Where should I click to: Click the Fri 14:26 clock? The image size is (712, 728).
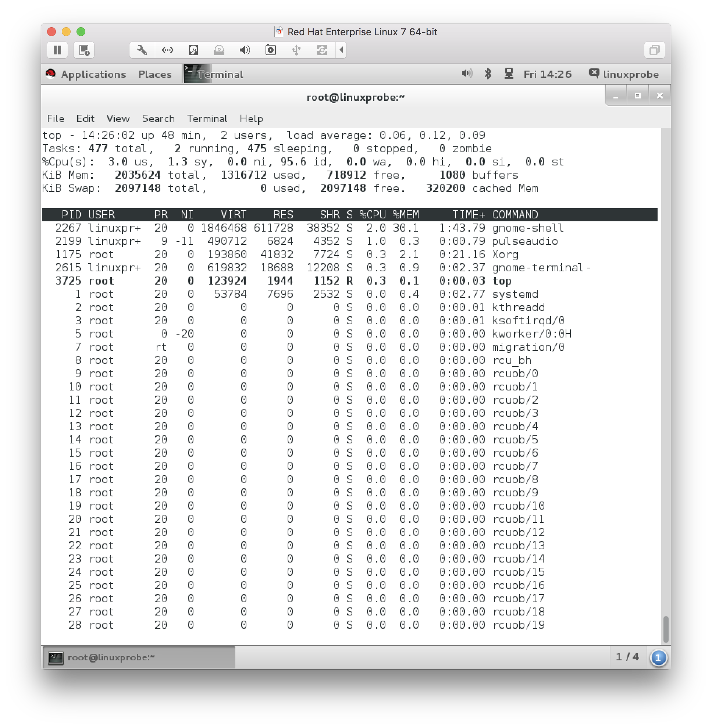(547, 74)
